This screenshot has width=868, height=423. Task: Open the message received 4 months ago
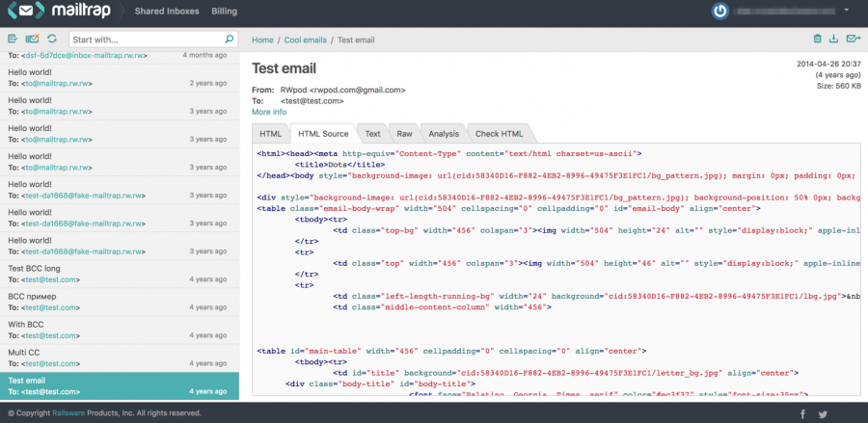pyautogui.click(x=120, y=57)
